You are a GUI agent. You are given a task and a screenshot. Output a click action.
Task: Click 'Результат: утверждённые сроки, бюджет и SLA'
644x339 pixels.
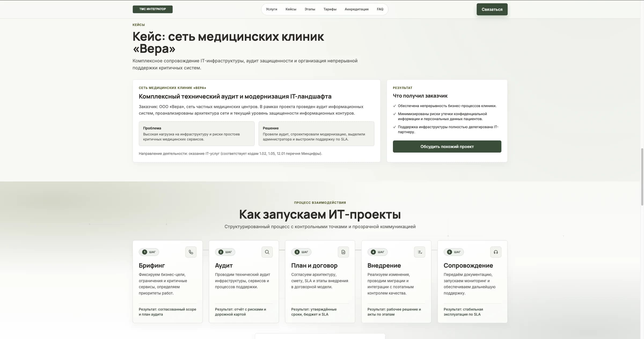[314, 312]
